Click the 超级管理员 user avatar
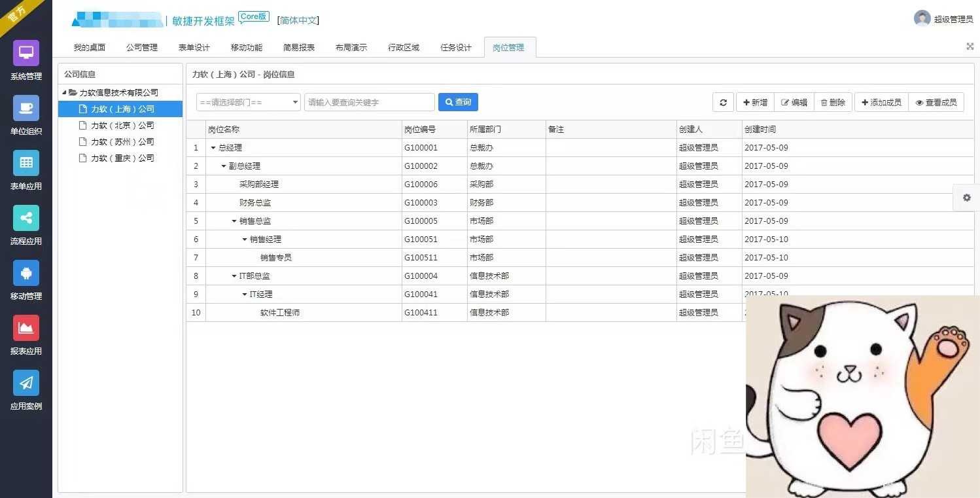Viewport: 980px width, 498px height. click(x=922, y=18)
